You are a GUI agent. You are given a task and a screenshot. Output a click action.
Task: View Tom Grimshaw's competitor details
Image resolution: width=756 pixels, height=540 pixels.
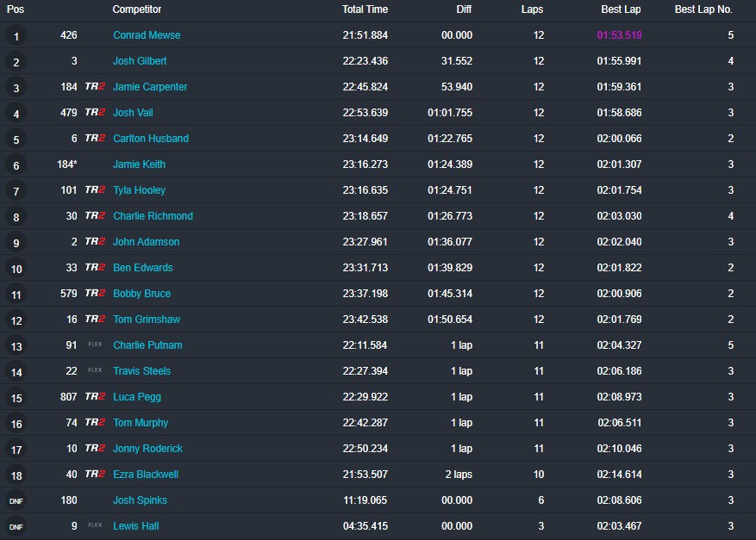(147, 320)
